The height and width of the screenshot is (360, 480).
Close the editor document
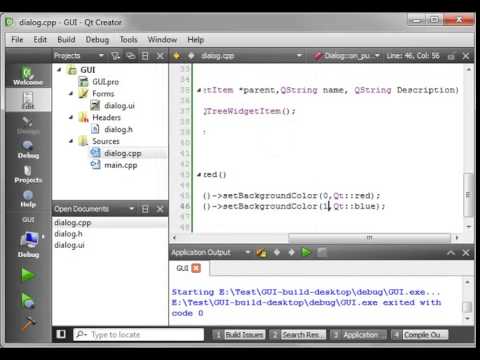(466, 56)
